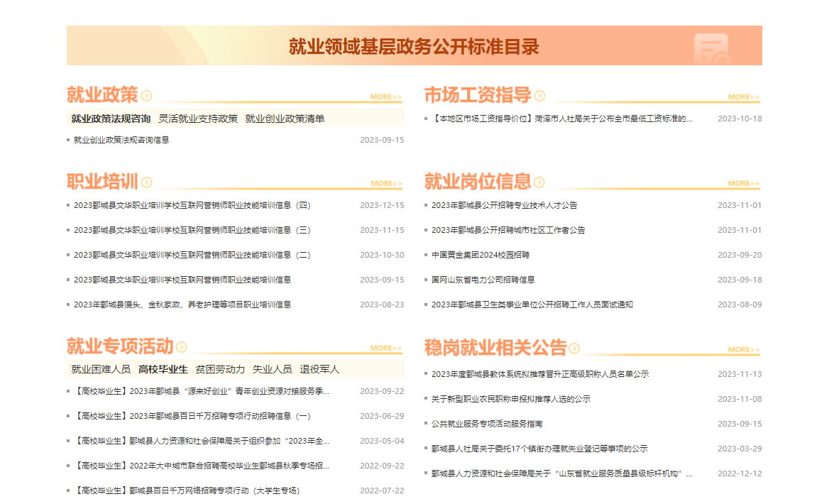The image size is (817, 504).
Task: Open 2023年鄄城县公开招聘专业技术人才公告
Action: coord(505,205)
